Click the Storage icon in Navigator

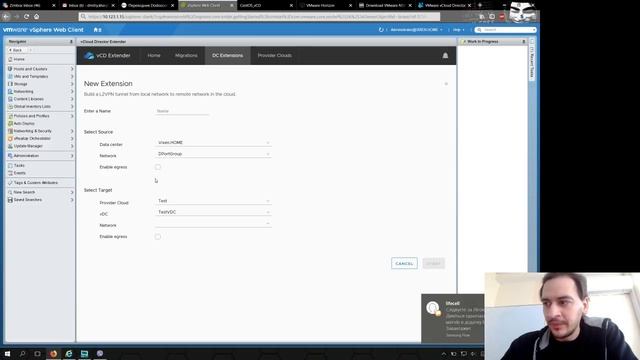10,84
